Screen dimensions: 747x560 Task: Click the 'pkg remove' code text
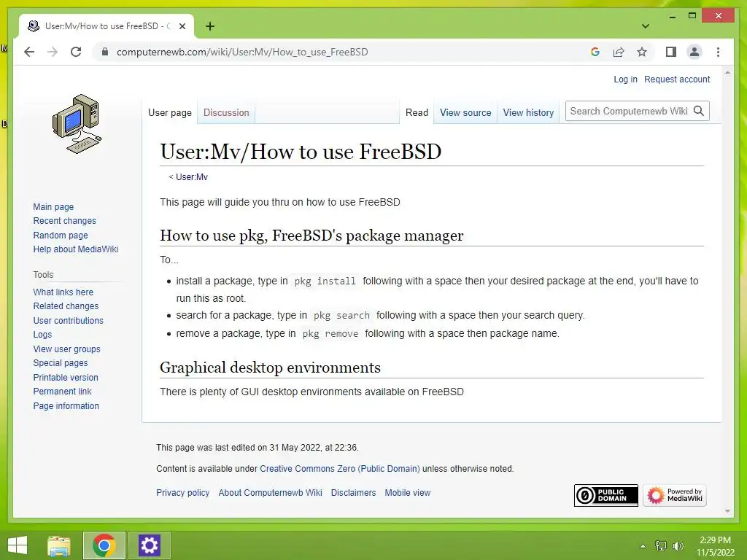330,334
